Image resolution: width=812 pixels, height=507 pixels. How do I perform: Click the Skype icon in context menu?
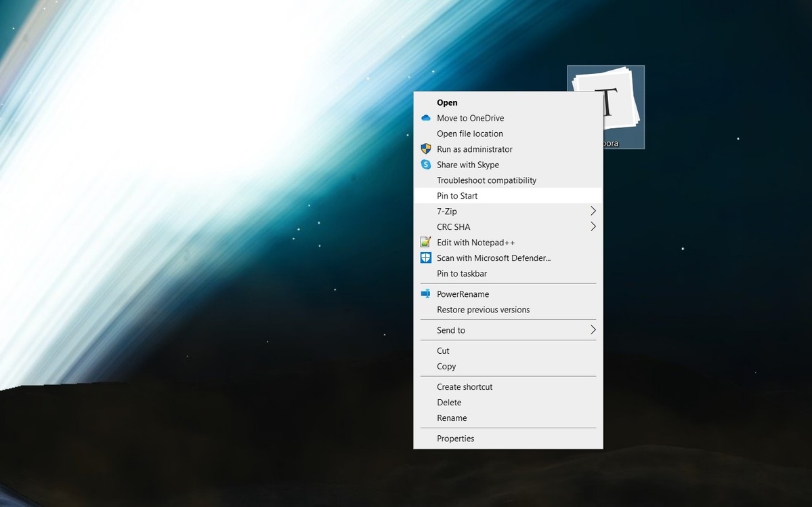426,165
